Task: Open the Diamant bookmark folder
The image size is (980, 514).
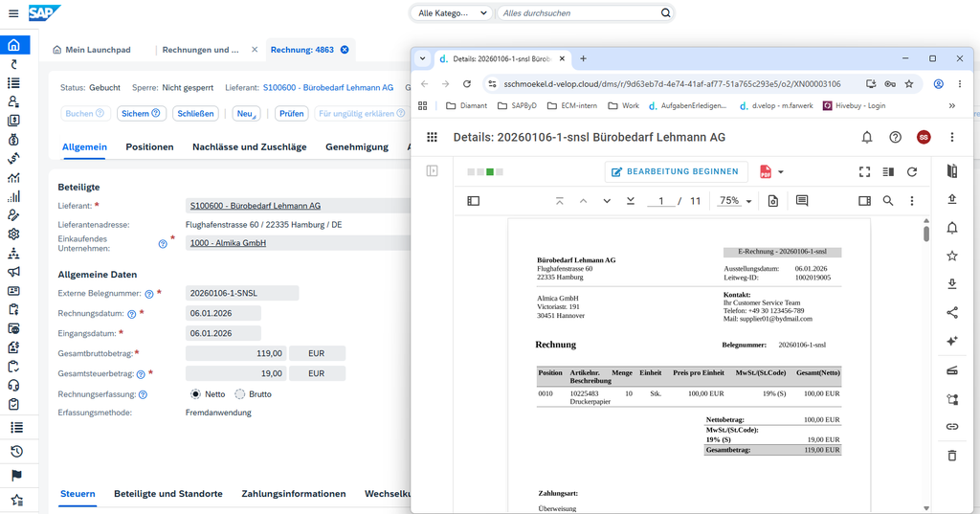Action: 466,105
